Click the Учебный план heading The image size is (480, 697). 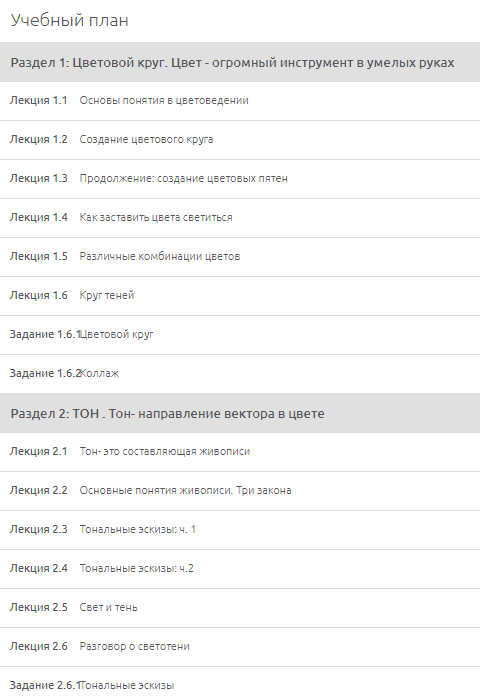(x=69, y=20)
